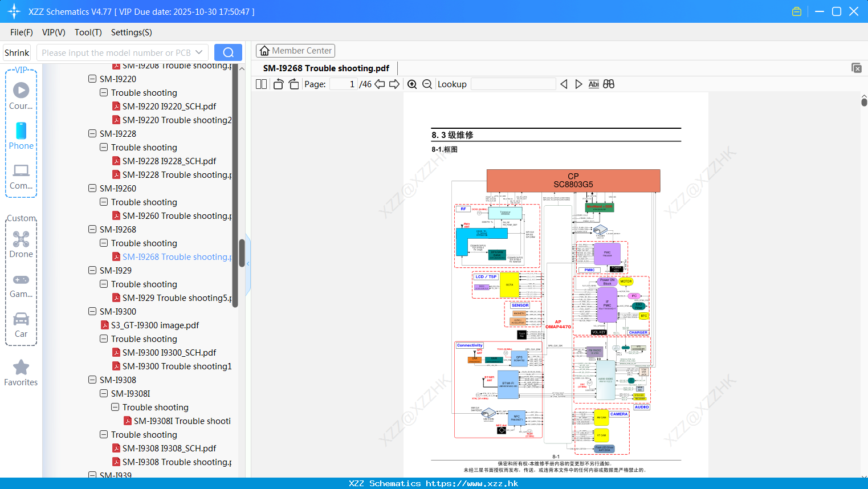Go to the next PDF page
868x489 pixels.
pos(394,84)
